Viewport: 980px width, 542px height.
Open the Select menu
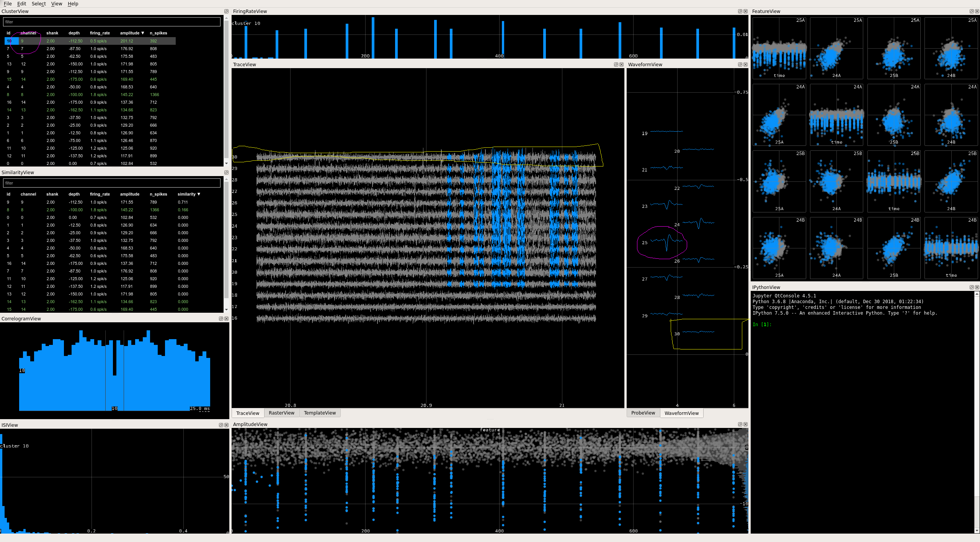[x=38, y=3]
